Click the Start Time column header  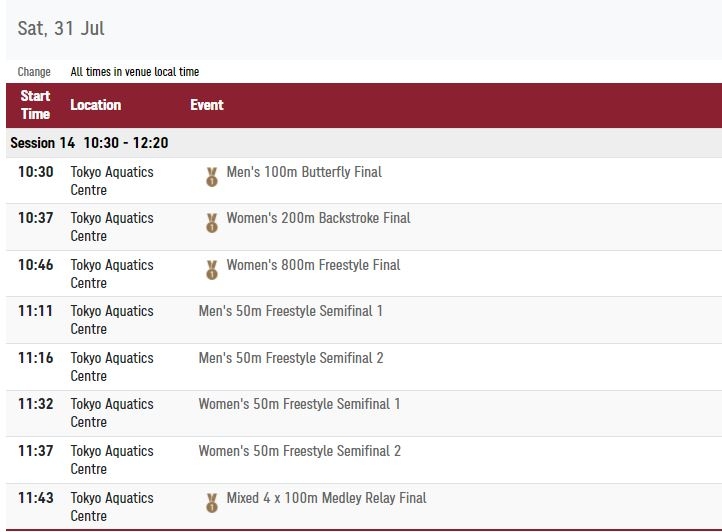(x=35, y=105)
